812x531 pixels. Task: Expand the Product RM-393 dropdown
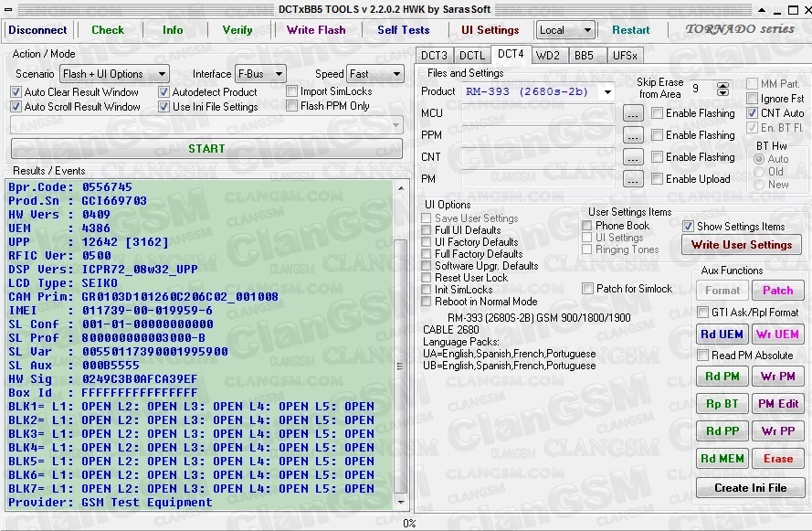pos(607,92)
